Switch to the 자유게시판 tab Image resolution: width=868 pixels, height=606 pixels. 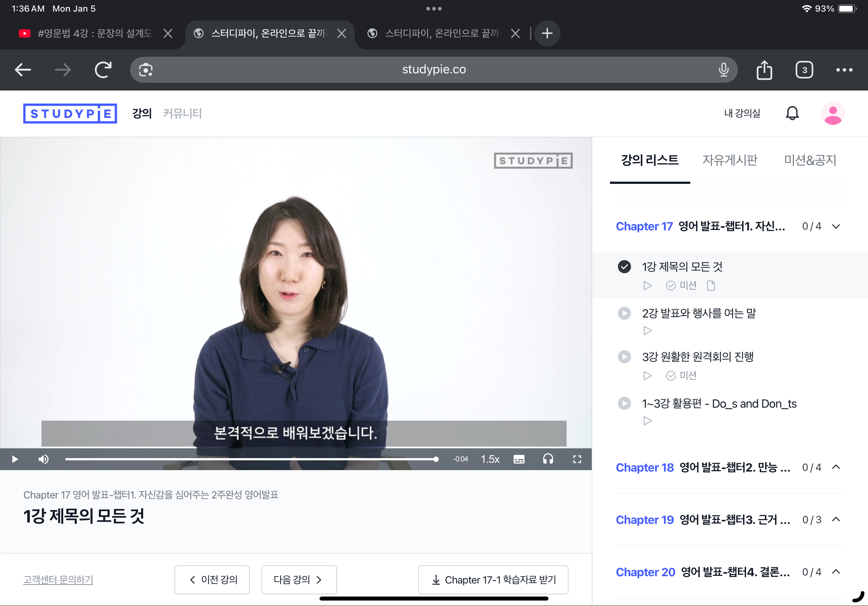[730, 160]
